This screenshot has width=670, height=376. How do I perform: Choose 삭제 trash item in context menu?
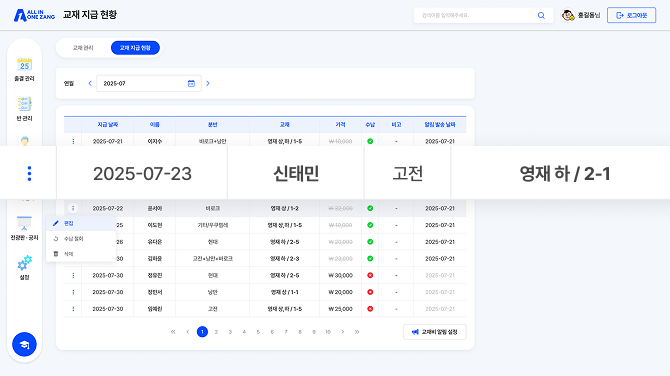[x=81, y=254]
